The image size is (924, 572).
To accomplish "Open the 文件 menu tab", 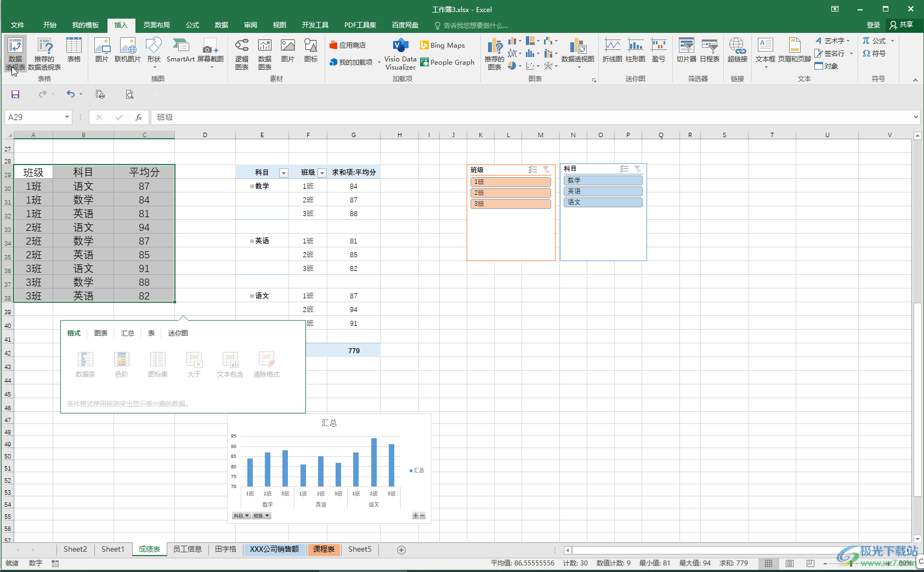I will (18, 25).
